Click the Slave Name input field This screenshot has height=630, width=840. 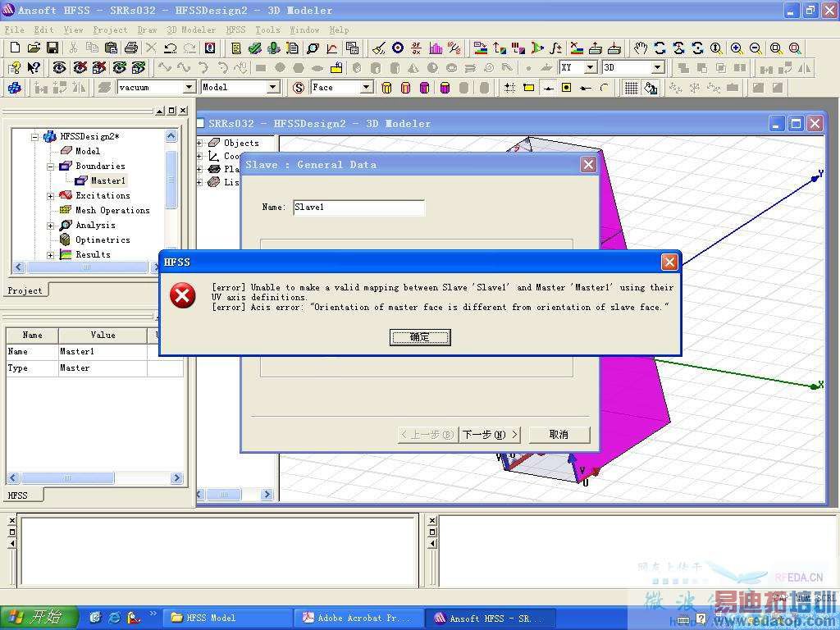(359, 208)
